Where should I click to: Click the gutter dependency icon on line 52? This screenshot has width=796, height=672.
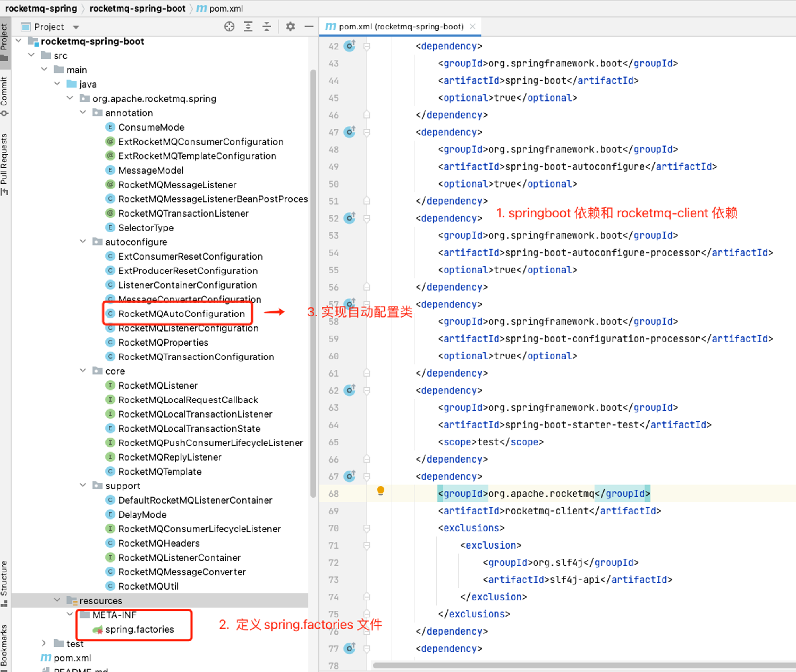coord(349,218)
